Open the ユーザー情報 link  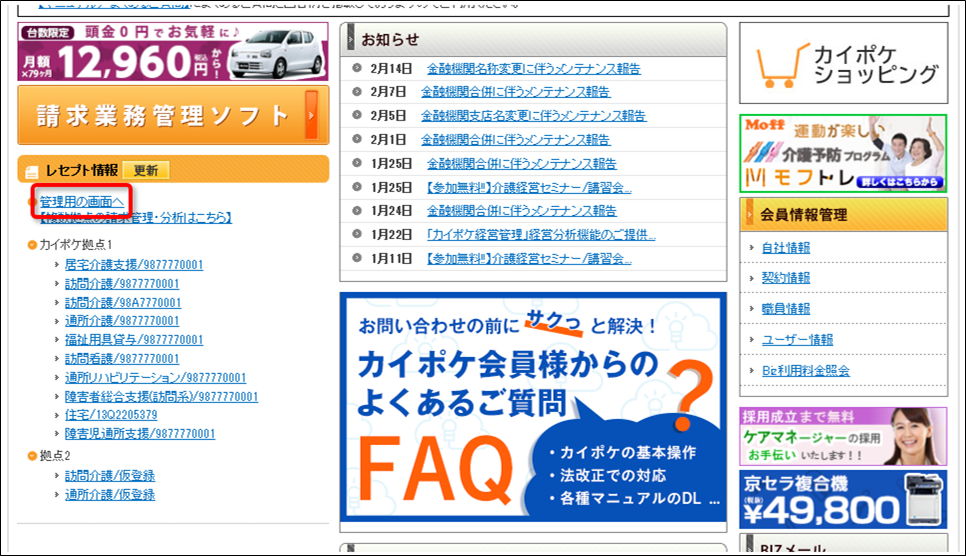(x=797, y=340)
